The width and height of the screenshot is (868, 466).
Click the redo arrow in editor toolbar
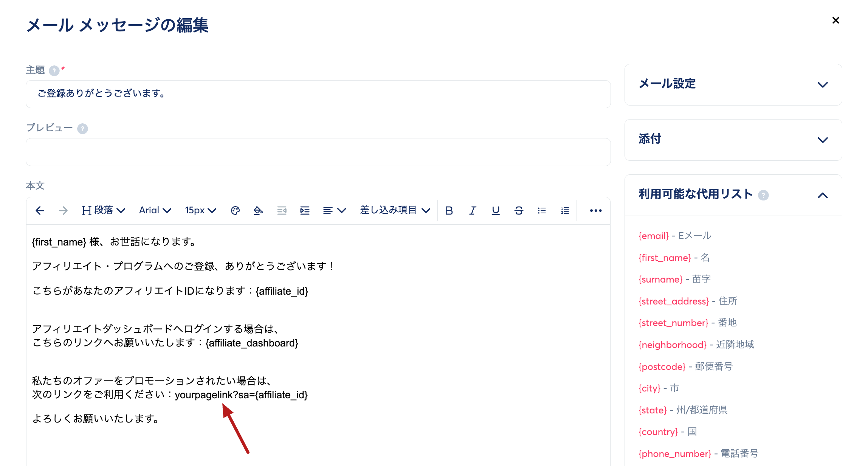click(x=63, y=211)
